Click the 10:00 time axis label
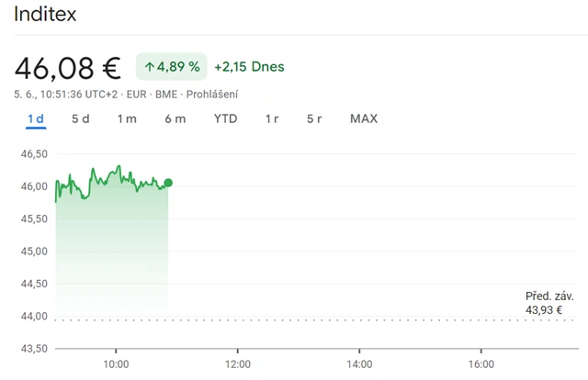This screenshot has height=380, width=588. pos(117,363)
